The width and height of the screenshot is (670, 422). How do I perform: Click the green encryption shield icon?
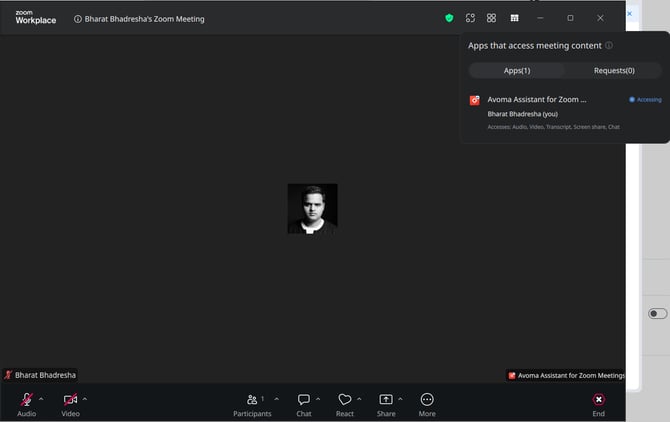pos(449,18)
